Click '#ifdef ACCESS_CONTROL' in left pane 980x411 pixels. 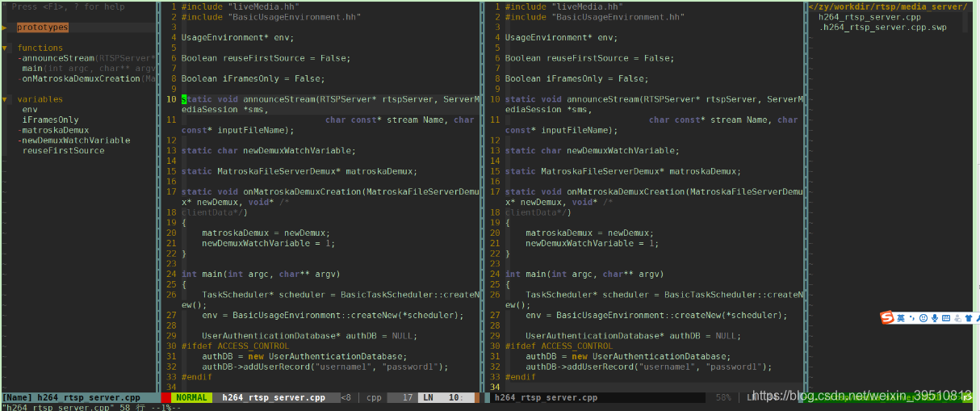coord(235,346)
